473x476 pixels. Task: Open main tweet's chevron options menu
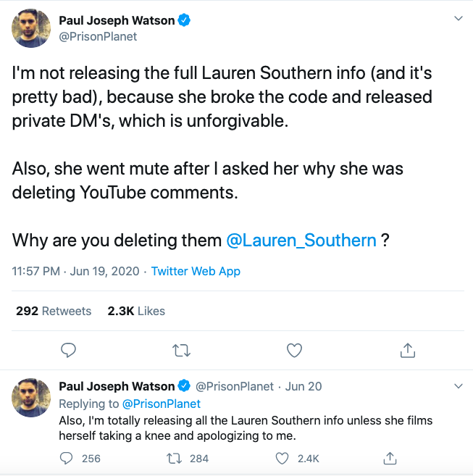(x=458, y=19)
